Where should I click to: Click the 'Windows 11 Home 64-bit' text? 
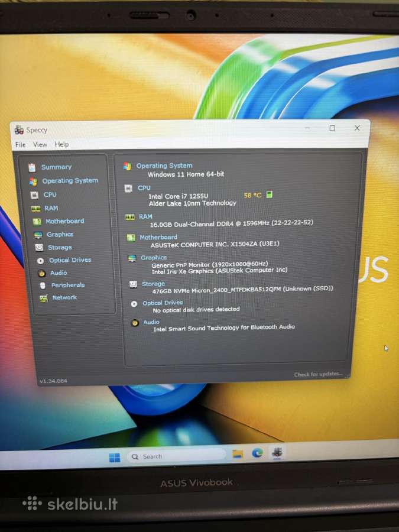pyautogui.click(x=186, y=174)
